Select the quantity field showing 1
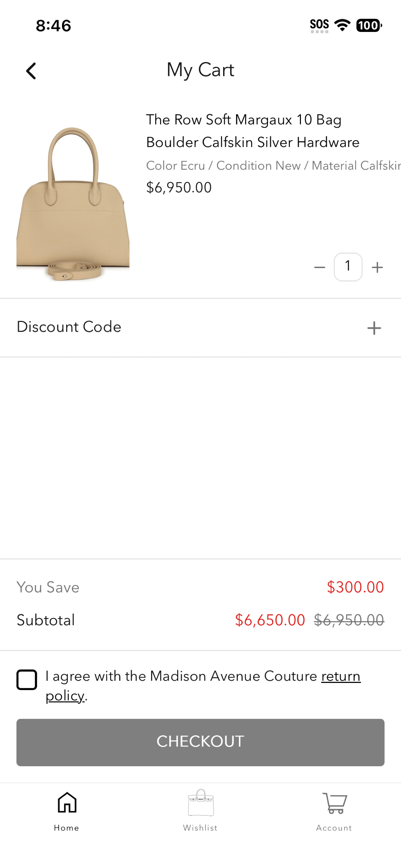Screen dimensions: 401x868 coord(348,267)
